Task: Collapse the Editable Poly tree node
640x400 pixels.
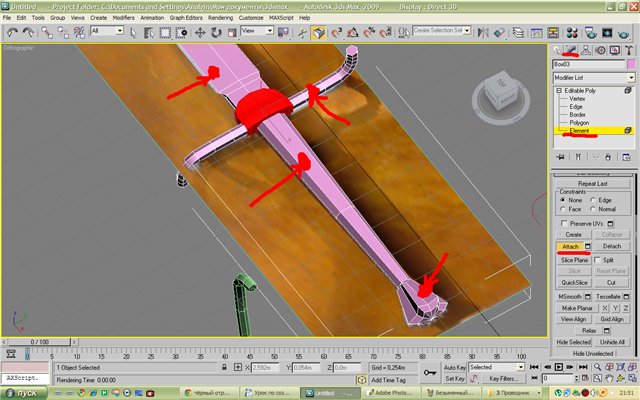Action: [559, 91]
